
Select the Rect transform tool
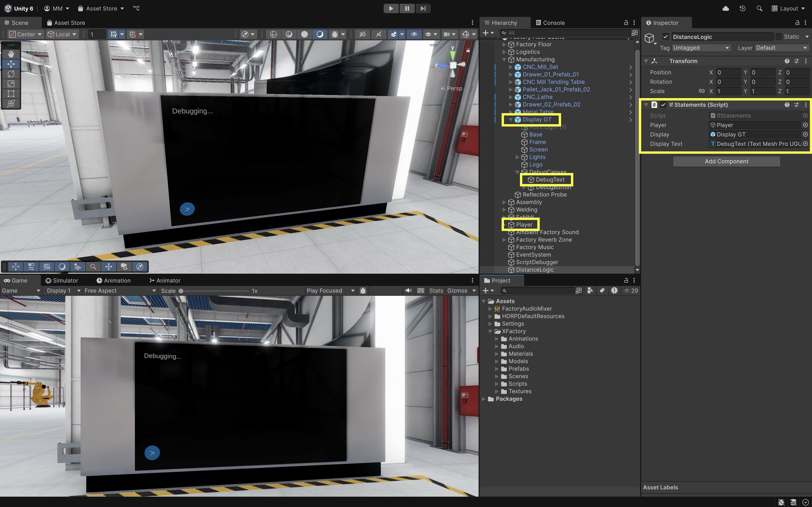[11, 94]
